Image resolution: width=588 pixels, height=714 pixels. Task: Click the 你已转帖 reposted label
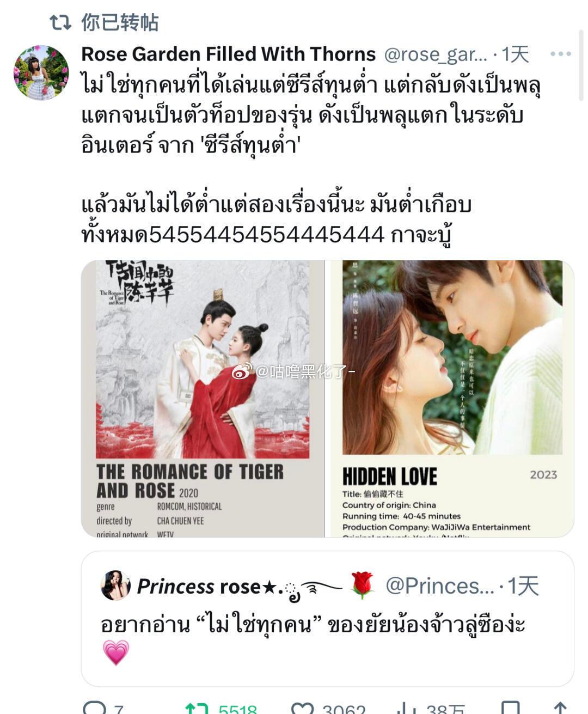tap(120, 22)
